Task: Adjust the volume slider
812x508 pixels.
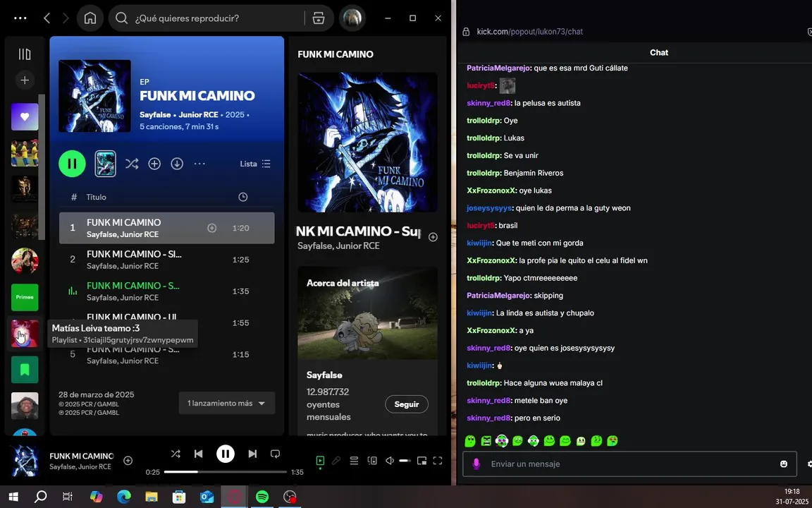Action: [x=405, y=460]
